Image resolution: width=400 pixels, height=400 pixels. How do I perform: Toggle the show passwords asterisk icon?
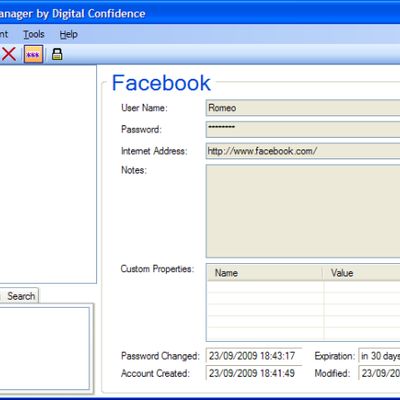[33, 54]
